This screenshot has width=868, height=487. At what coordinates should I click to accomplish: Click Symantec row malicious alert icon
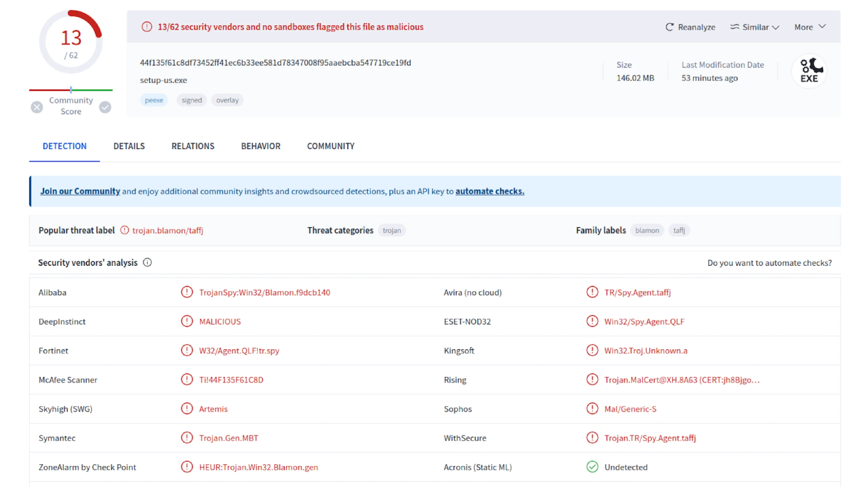coord(186,438)
